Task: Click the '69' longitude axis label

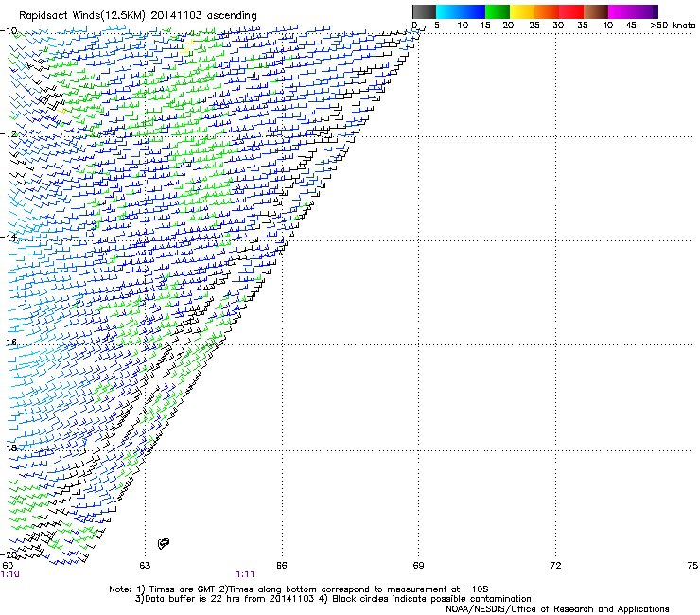Action: [418, 566]
